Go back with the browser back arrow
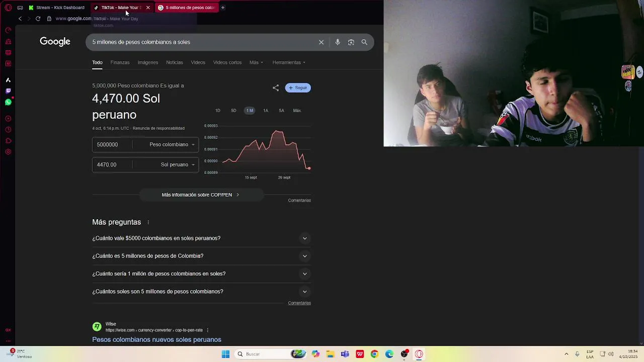This screenshot has width=644, height=362. click(20, 19)
